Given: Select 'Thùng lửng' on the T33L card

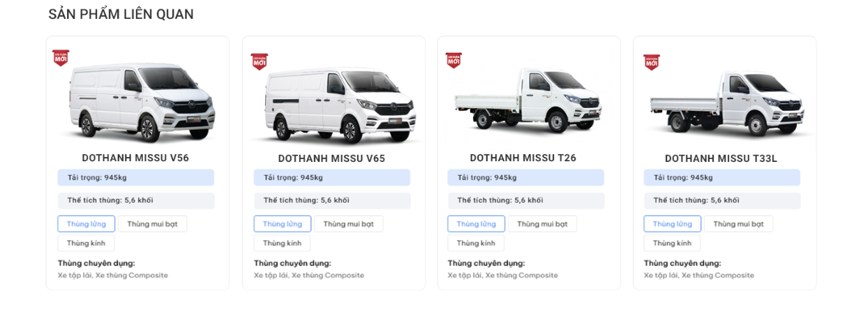Looking at the screenshot, I should point(673,224).
